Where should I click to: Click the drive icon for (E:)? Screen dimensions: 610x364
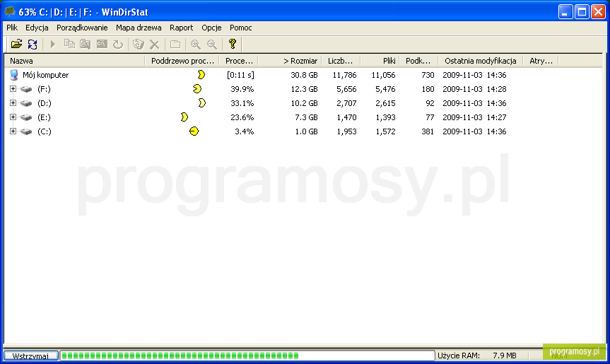coord(26,117)
